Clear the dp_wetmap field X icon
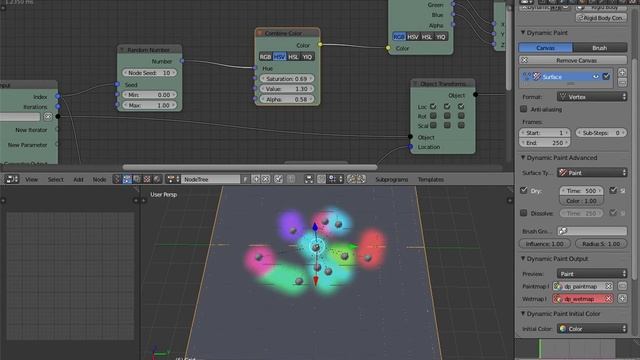Screen dimensions: 640x360 pyautogui.click(x=609, y=299)
